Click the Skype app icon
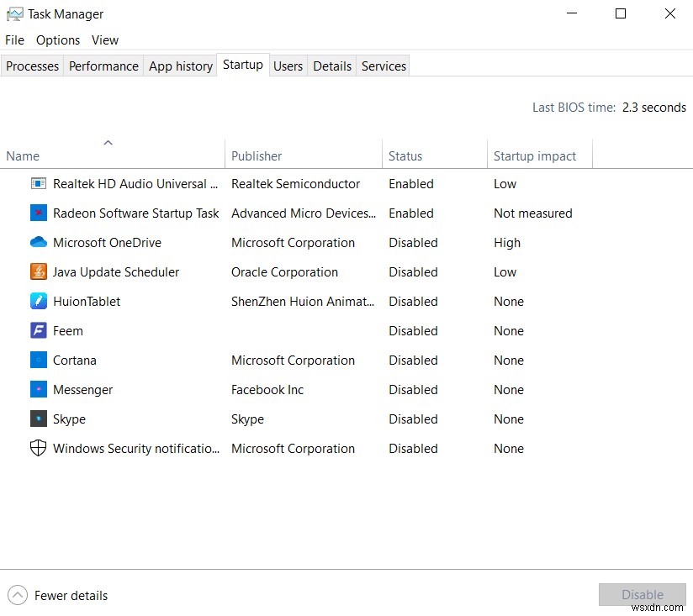This screenshot has height=616, width=693. 38,419
